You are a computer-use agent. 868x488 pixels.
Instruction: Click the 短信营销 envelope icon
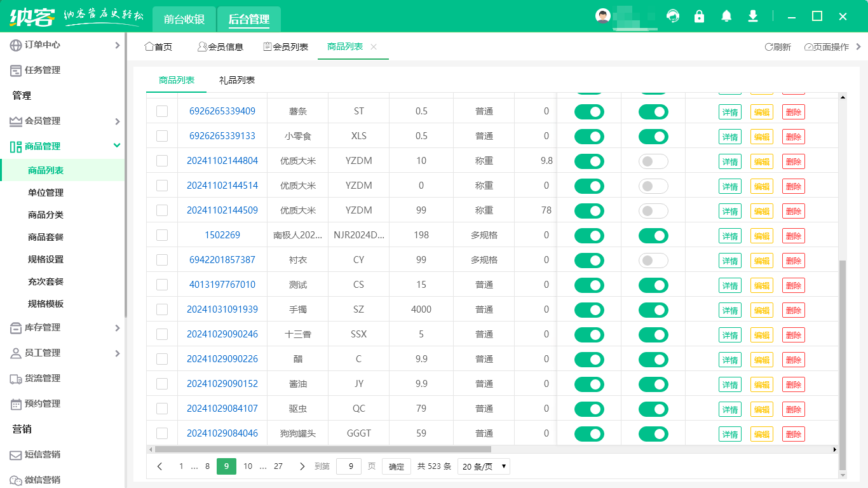(x=15, y=455)
